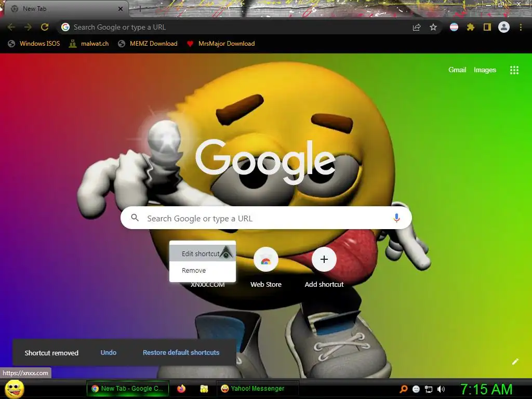This screenshot has width=532, height=399.
Task: Open the network tray icon
Action: 429,389
